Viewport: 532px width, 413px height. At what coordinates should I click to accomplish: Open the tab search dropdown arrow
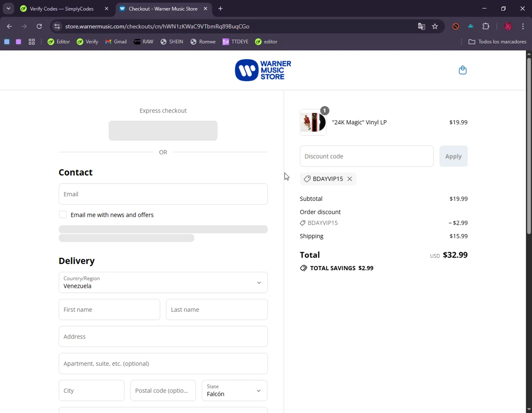[x=9, y=9]
